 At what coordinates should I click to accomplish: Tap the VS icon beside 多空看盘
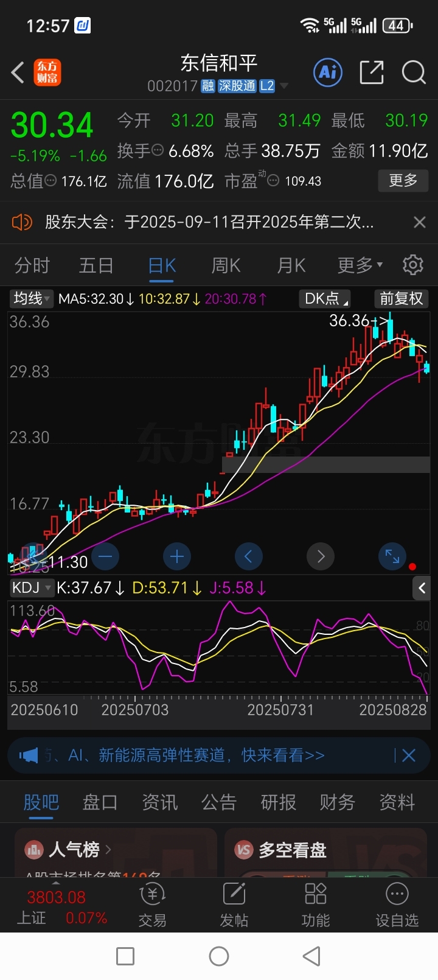[x=244, y=850]
